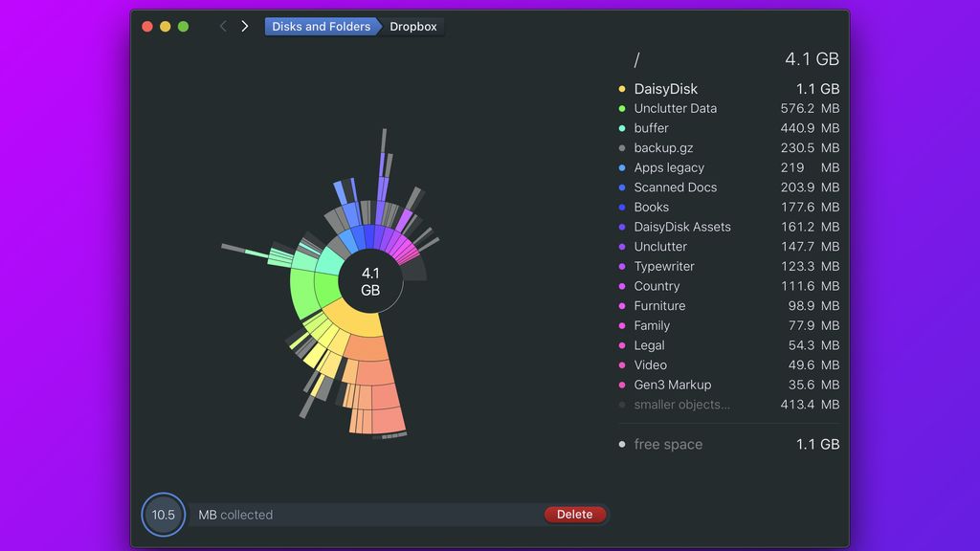
Task: Click the gray dot beside smaller objects
Action: [622, 405]
